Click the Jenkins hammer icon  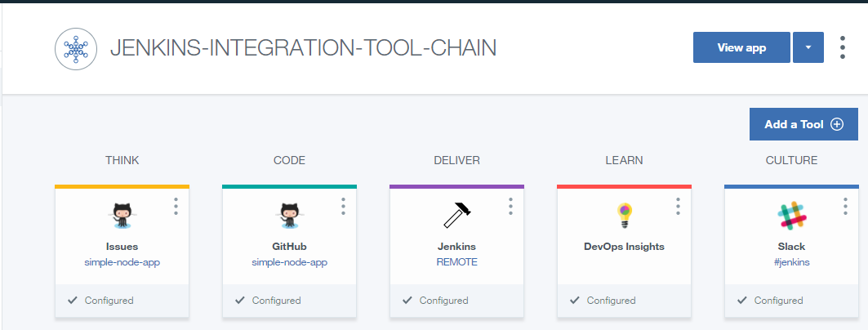pos(456,216)
